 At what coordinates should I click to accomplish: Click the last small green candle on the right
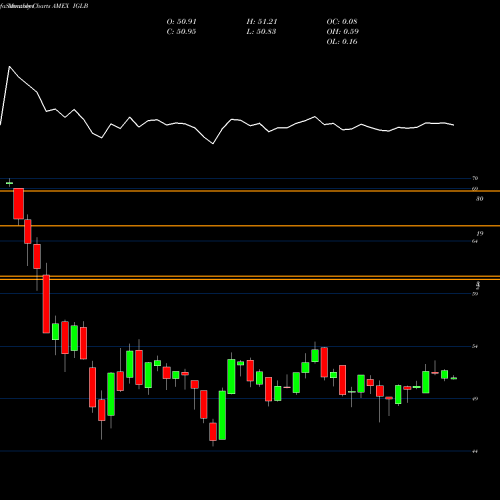pos(454,378)
